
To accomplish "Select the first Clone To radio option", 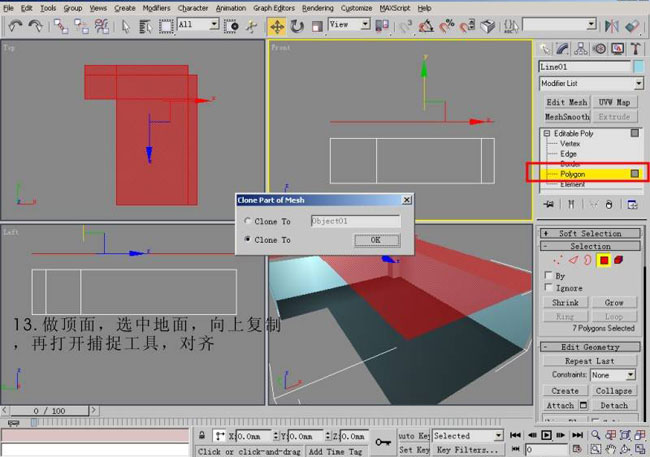I will 248,221.
